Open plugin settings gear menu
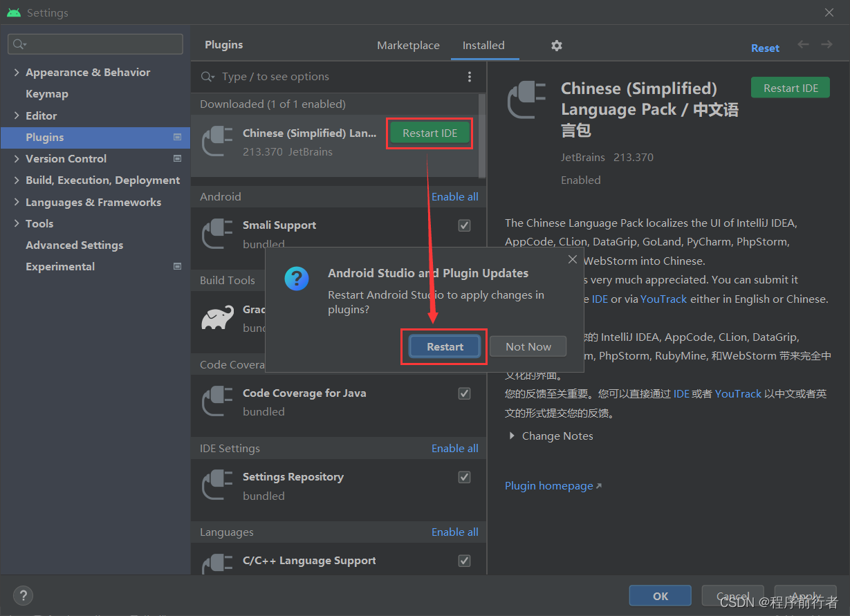The height and width of the screenshot is (616, 850). [x=557, y=46]
